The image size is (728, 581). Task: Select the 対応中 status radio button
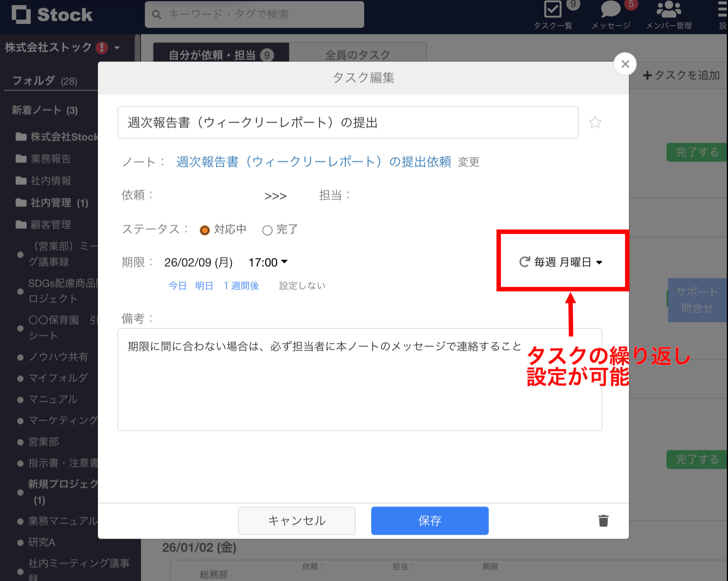204,230
